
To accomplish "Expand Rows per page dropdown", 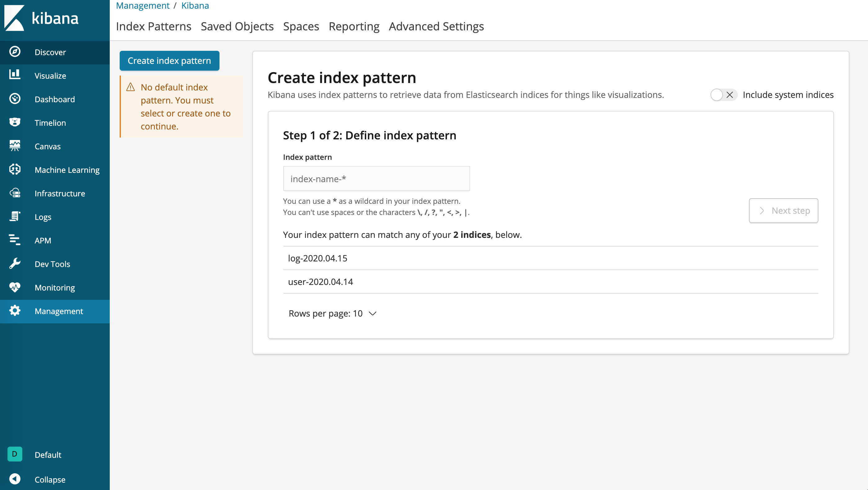I will (x=332, y=313).
